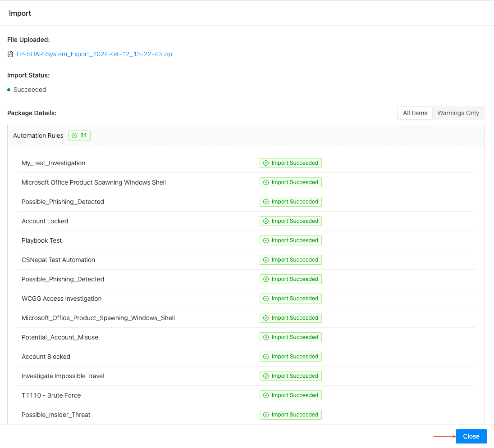
Task: Click check icon for My_Test_Investigation row
Action: tap(266, 163)
